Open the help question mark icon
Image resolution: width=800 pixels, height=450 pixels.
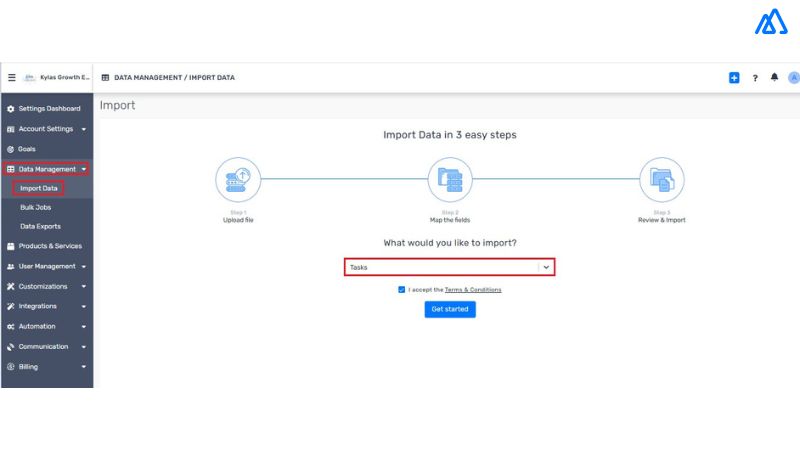(x=755, y=78)
